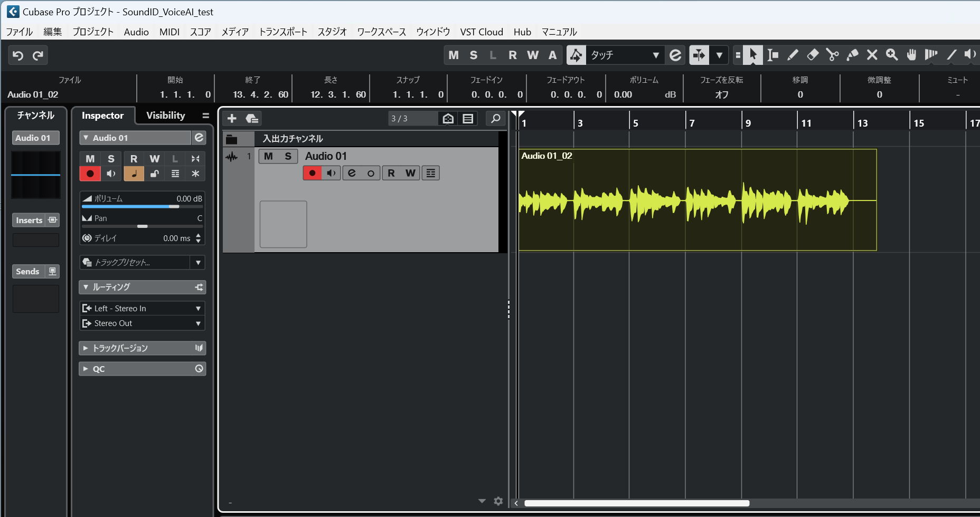Select the Draw pencil tool
This screenshot has height=517, width=980.
pyautogui.click(x=793, y=55)
